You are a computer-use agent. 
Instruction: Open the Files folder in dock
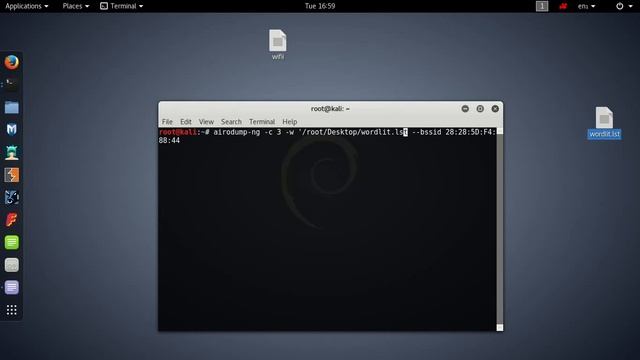pyautogui.click(x=11, y=107)
